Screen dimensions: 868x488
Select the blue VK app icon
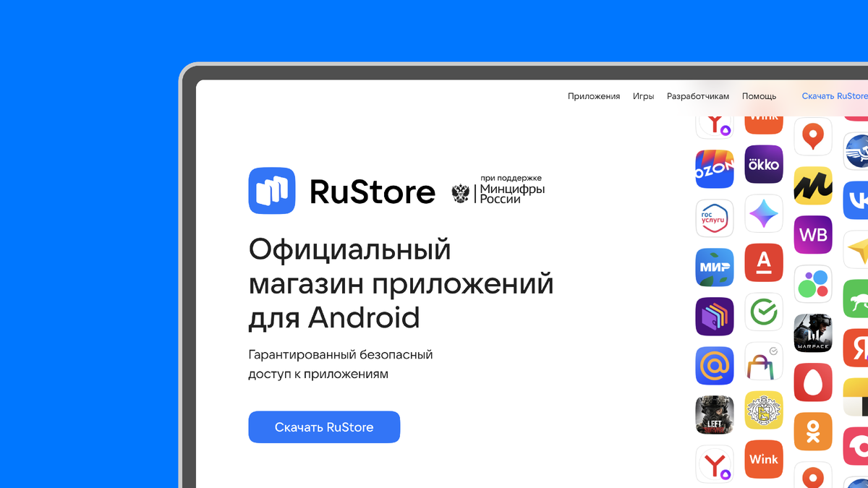pyautogui.click(x=856, y=200)
